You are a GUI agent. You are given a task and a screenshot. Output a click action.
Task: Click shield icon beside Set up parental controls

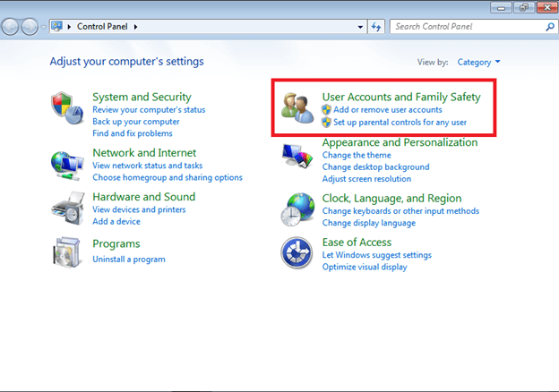click(326, 123)
